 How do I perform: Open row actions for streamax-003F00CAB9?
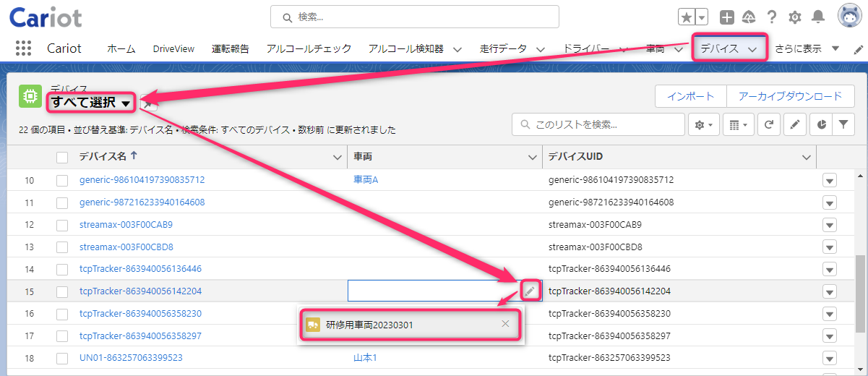click(x=830, y=225)
